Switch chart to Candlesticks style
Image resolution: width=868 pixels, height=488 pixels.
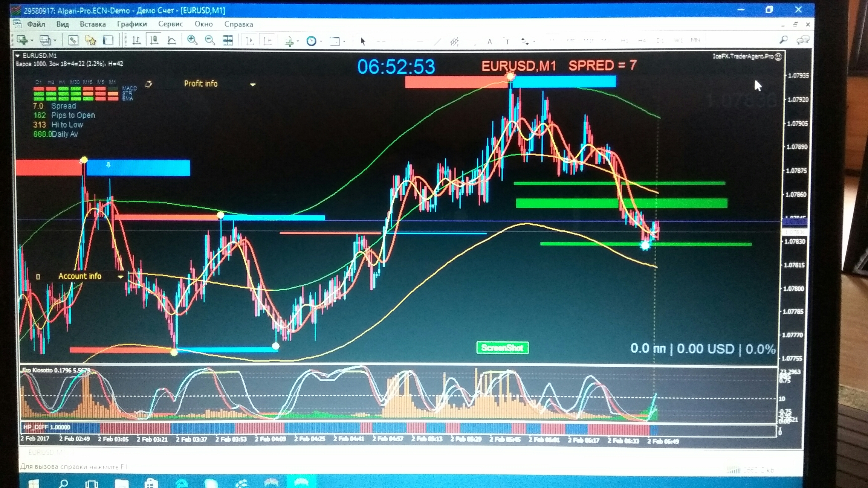154,40
